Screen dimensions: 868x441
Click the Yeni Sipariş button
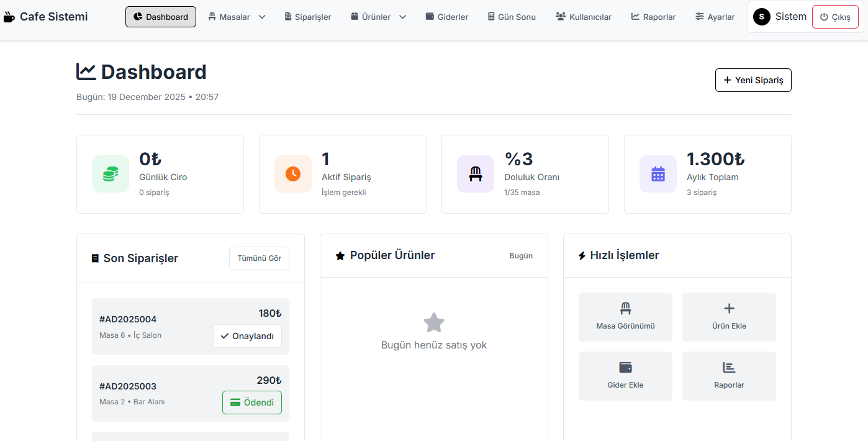pos(753,80)
